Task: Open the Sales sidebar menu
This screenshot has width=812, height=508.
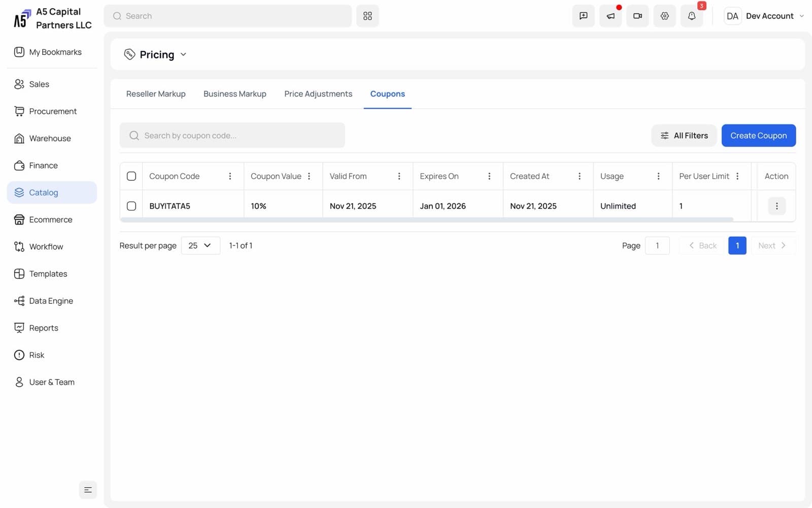Action: pos(52,84)
